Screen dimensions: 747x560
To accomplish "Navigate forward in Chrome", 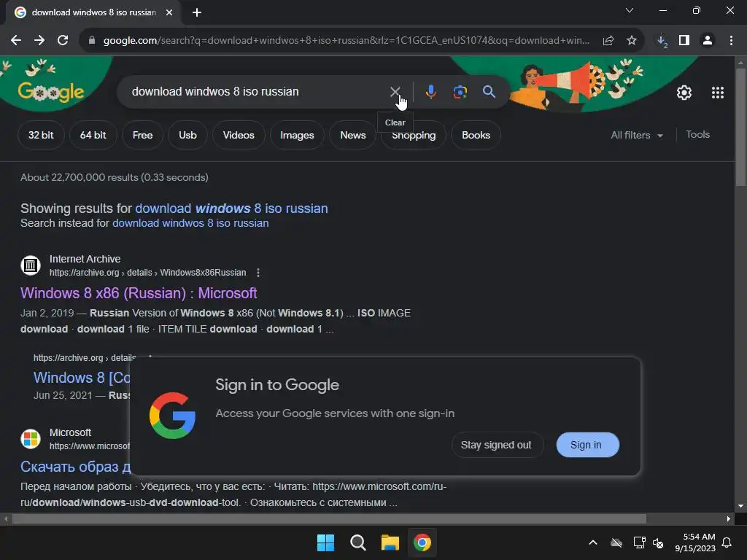I will 39,41.
